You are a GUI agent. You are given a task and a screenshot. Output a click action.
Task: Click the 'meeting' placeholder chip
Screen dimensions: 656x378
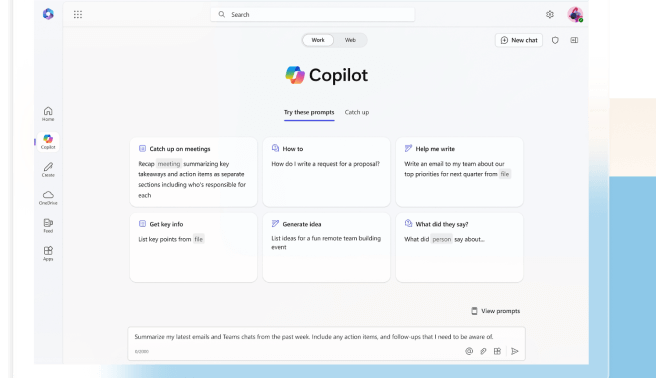(x=169, y=164)
